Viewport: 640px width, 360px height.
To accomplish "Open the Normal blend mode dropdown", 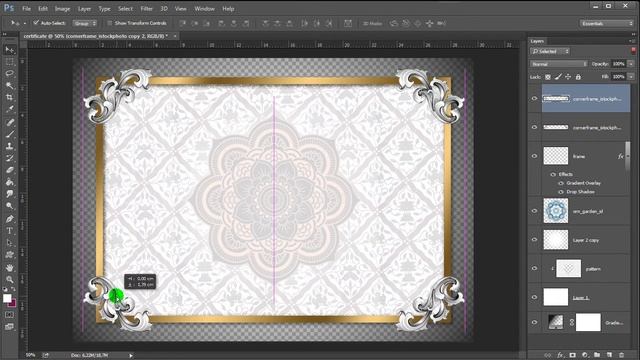I will click(x=559, y=64).
